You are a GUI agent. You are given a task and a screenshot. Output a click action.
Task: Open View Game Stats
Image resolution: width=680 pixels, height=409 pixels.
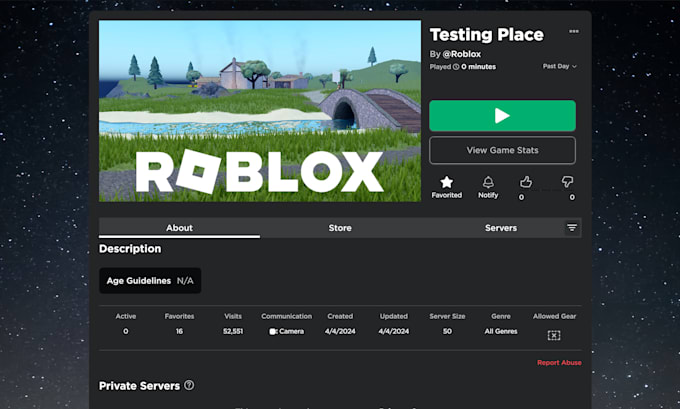(x=502, y=151)
